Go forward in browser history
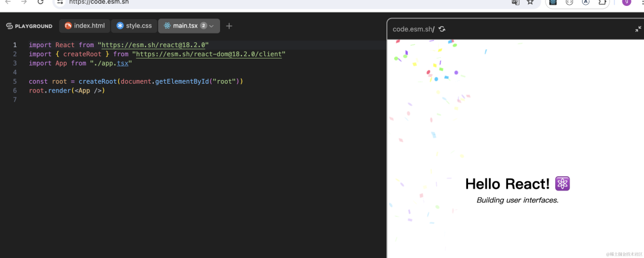 (24, 2)
